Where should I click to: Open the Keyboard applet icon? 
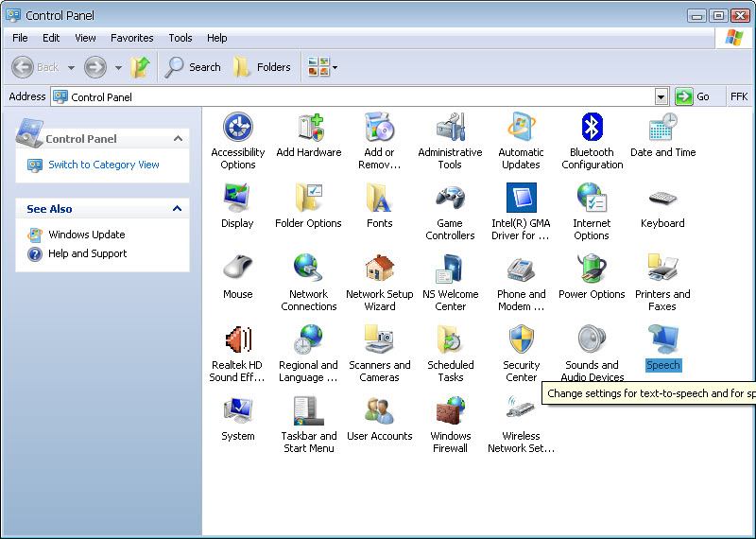tap(663, 198)
